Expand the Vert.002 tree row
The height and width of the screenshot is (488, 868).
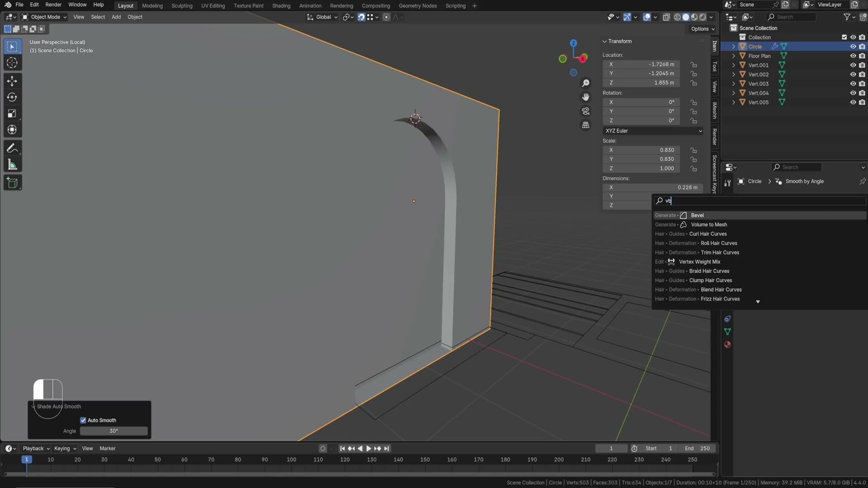coord(733,75)
